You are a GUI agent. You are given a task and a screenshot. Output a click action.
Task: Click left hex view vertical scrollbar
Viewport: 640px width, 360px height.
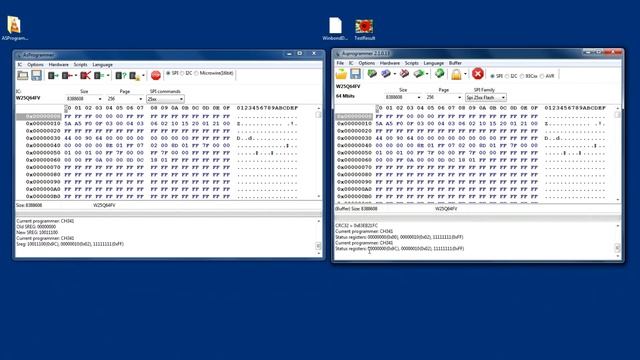(319, 152)
